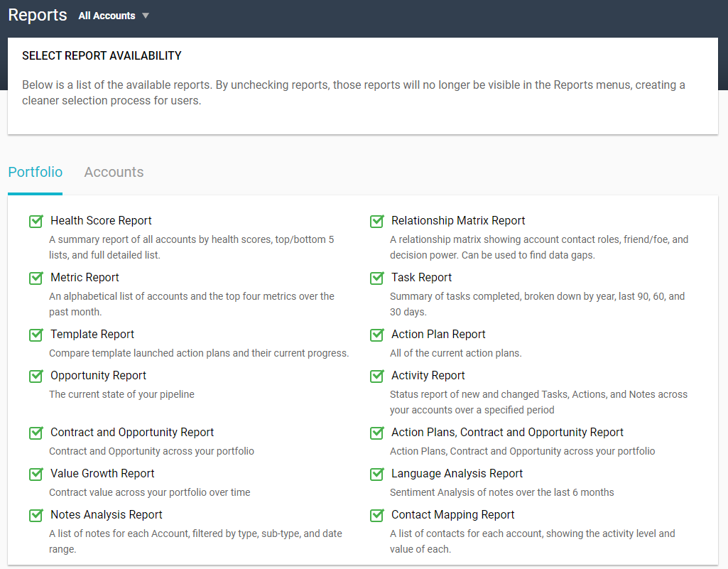
Task: Uncheck the Contact Mapping Report checkbox
Action: [376, 515]
